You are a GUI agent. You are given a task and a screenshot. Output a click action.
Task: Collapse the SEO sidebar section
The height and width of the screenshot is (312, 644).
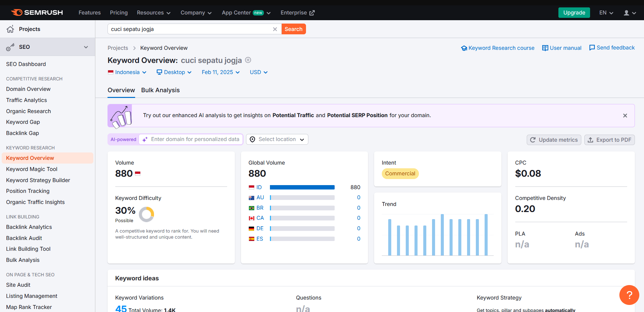(86, 47)
